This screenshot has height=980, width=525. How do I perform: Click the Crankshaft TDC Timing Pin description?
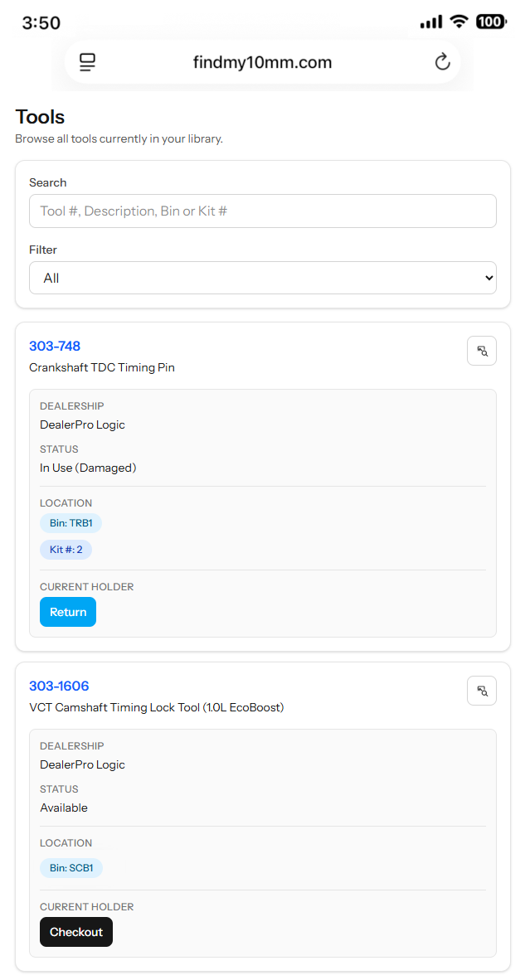coord(102,367)
